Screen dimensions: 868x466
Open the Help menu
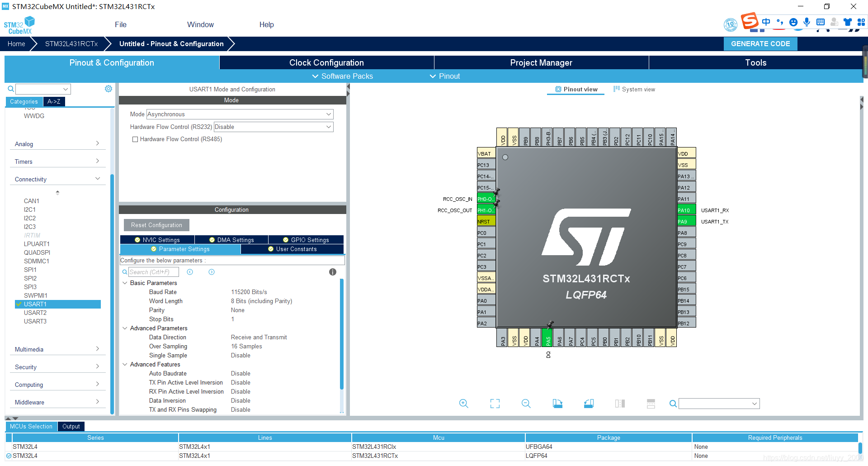[266, 24]
